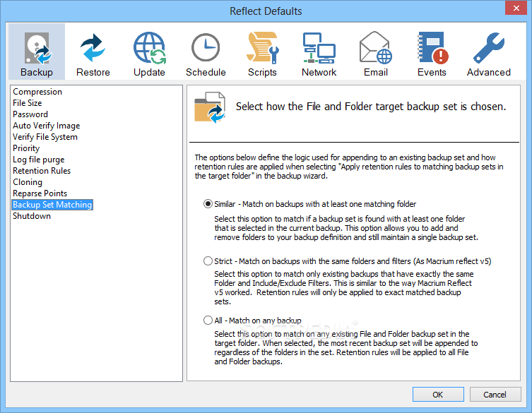The width and height of the screenshot is (532, 413).
Task: Select Log file purge list entry
Action: pyautogui.click(x=39, y=160)
